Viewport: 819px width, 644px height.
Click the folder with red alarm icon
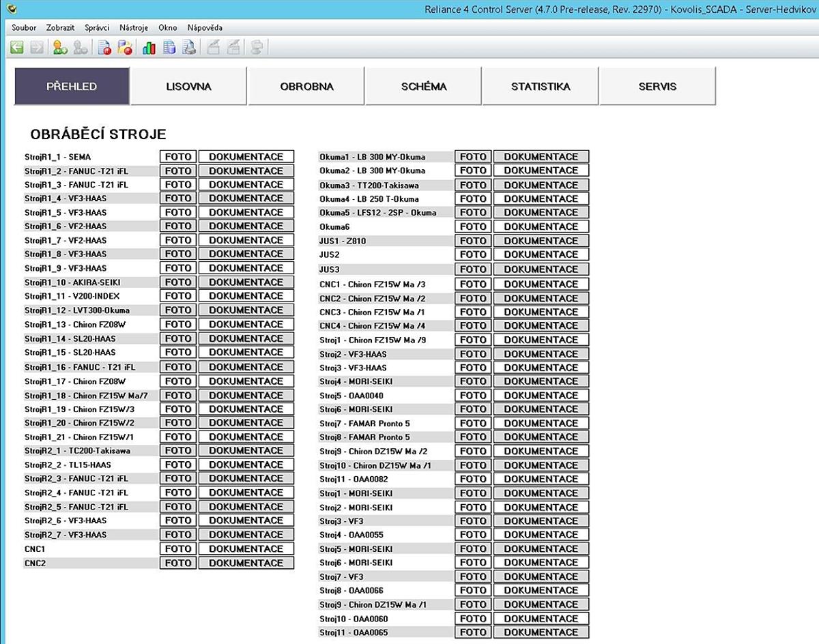click(x=124, y=48)
